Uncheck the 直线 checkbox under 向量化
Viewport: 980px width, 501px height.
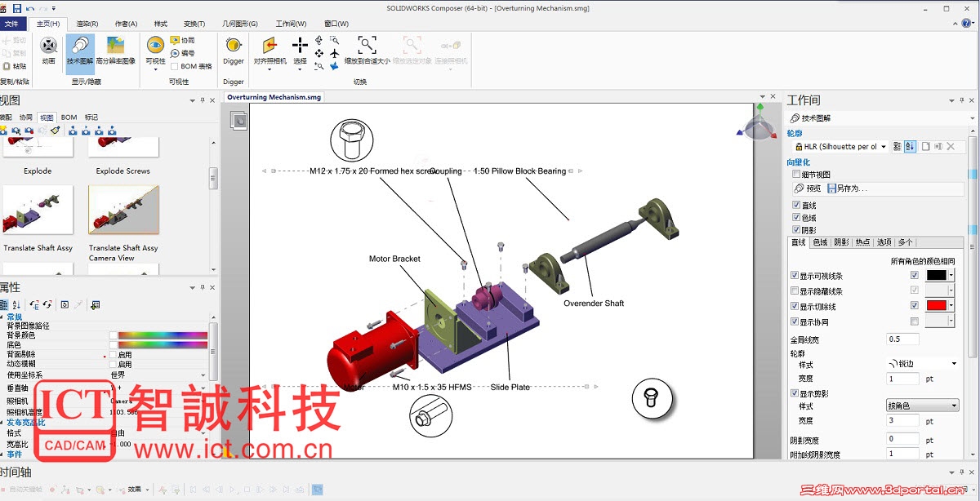796,205
